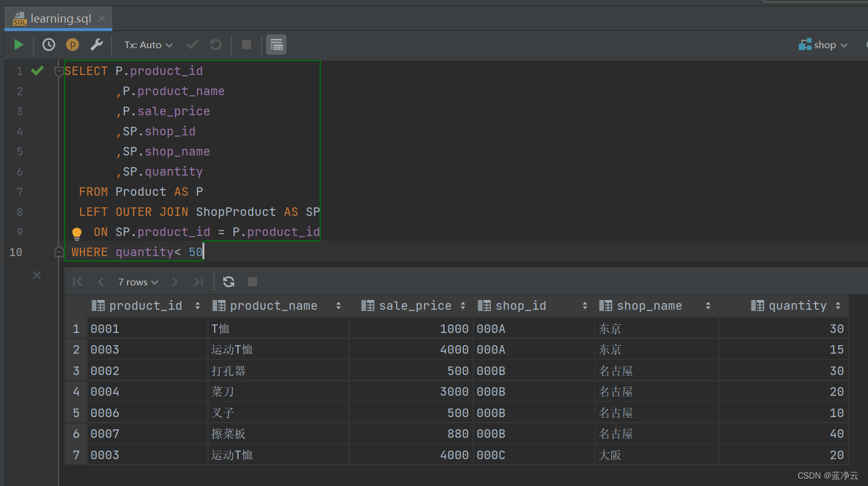The height and width of the screenshot is (486, 868).
Task: Place cursor on 'WHERE' keyword in line 10
Action: pyautogui.click(x=90, y=252)
